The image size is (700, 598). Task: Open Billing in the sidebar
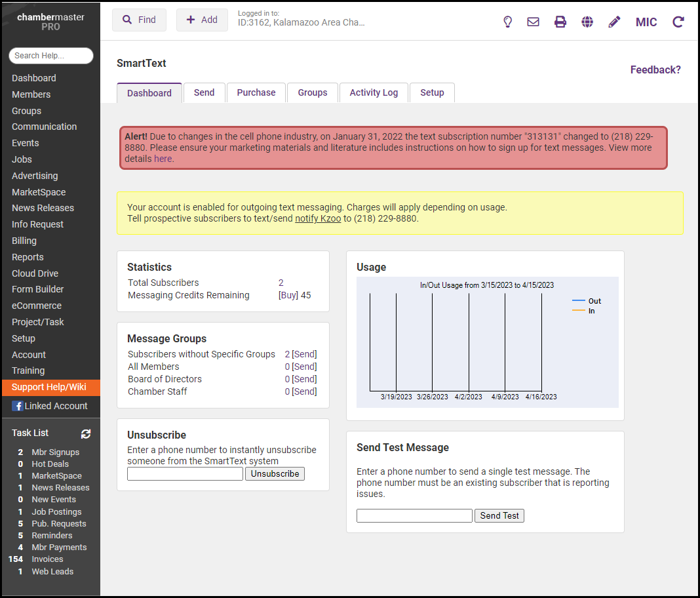(24, 241)
